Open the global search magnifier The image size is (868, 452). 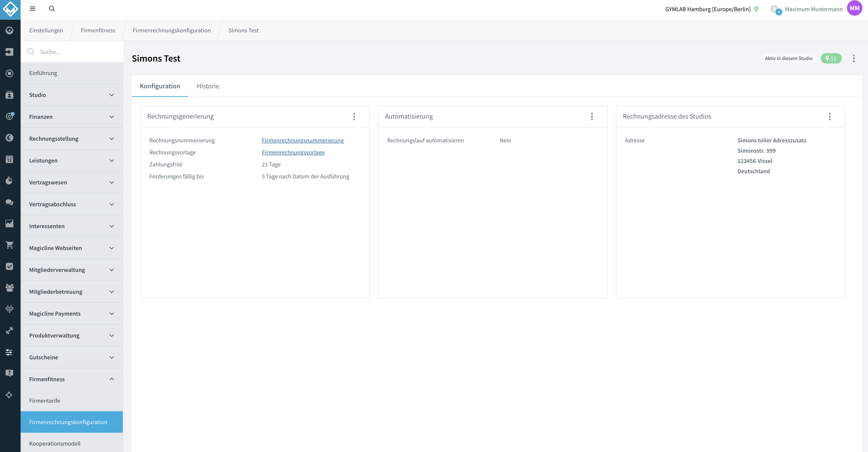52,9
